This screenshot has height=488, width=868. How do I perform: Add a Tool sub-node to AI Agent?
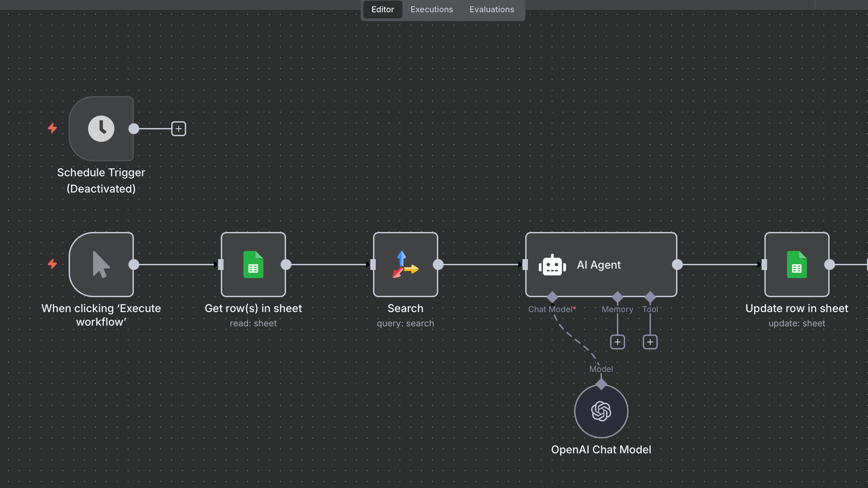(650, 342)
